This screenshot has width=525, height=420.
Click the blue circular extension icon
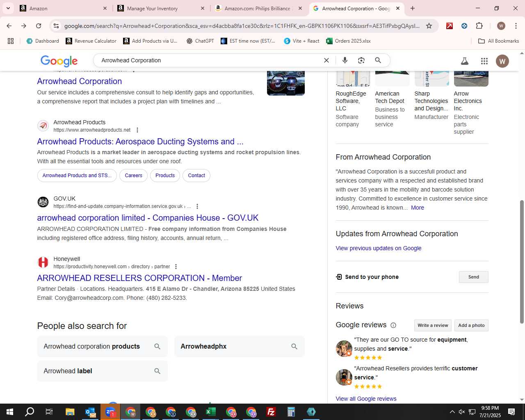(464, 26)
